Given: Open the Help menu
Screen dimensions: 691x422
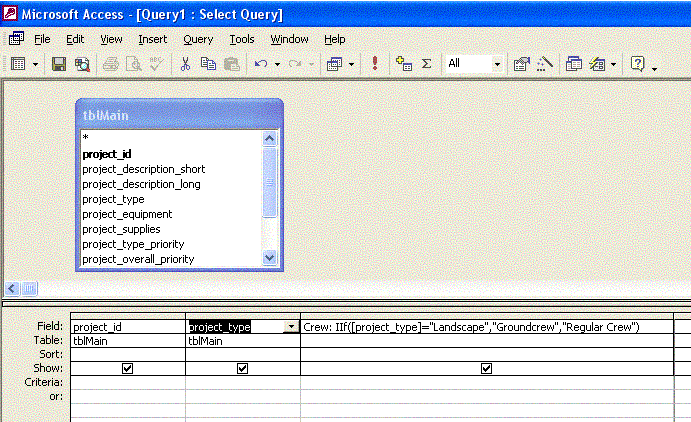Looking at the screenshot, I should [334, 39].
